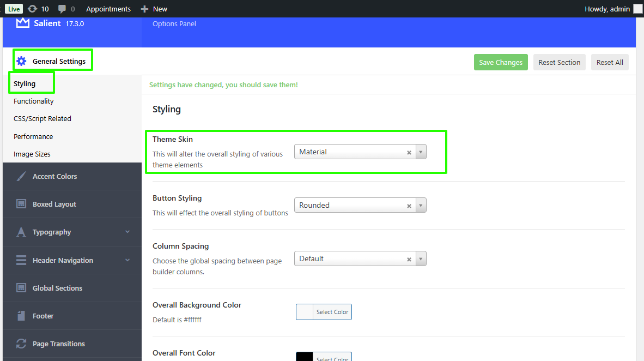Select the Material value in Theme Skin
The width and height of the screenshot is (644, 361).
pos(313,152)
